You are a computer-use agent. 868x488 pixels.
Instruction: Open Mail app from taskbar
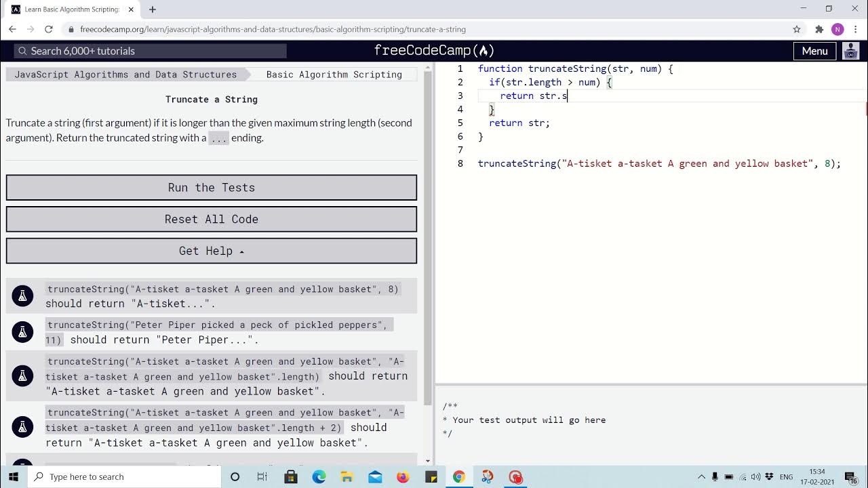coord(375,476)
